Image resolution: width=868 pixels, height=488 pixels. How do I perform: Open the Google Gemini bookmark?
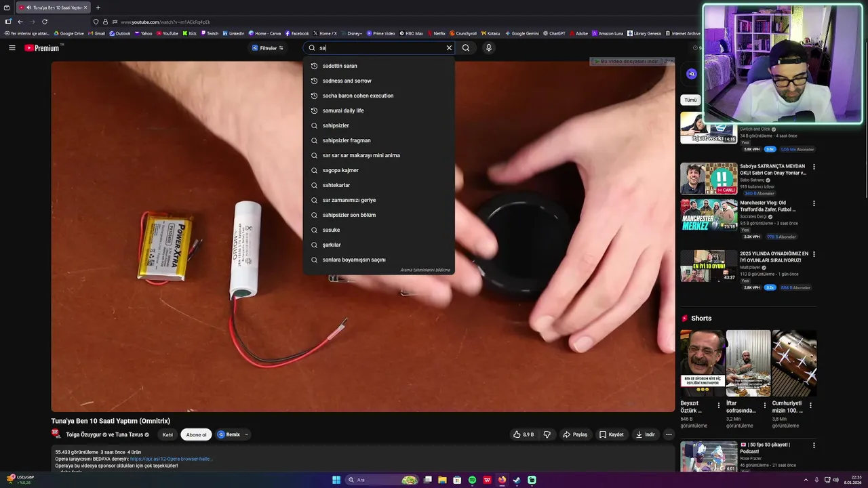pos(522,33)
